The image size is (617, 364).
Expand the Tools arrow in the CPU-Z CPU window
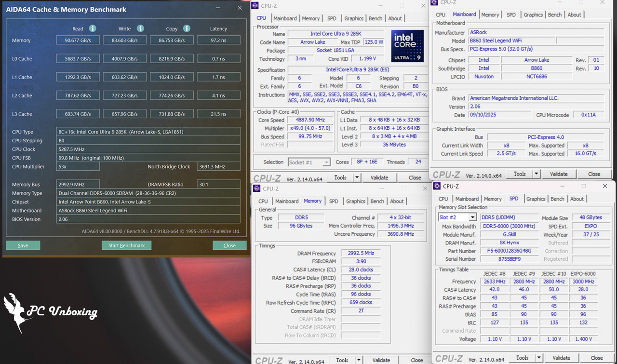tap(357, 177)
